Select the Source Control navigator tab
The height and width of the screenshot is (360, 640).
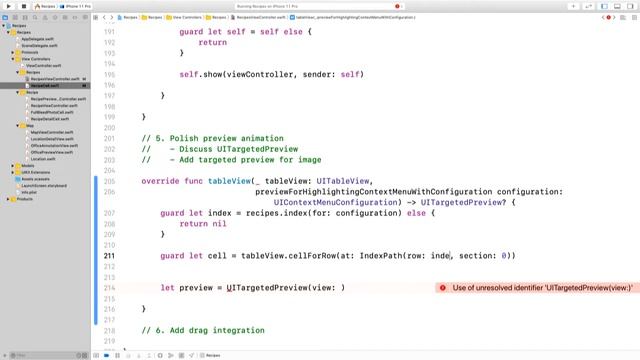(x=15, y=18)
